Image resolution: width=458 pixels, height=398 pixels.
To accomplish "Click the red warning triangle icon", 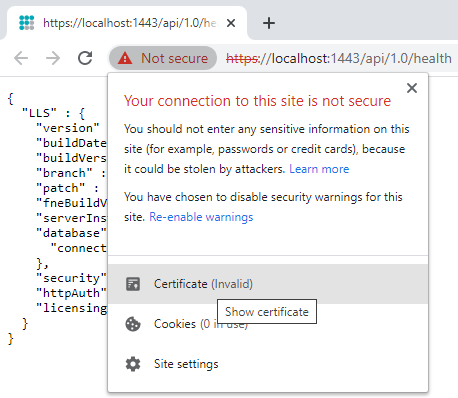I will 125,58.
